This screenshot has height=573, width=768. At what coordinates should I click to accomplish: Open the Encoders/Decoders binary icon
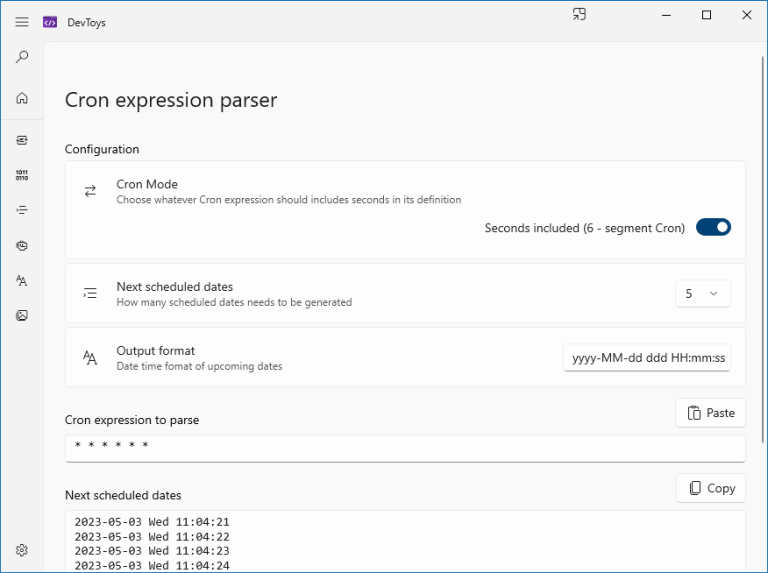coord(22,175)
